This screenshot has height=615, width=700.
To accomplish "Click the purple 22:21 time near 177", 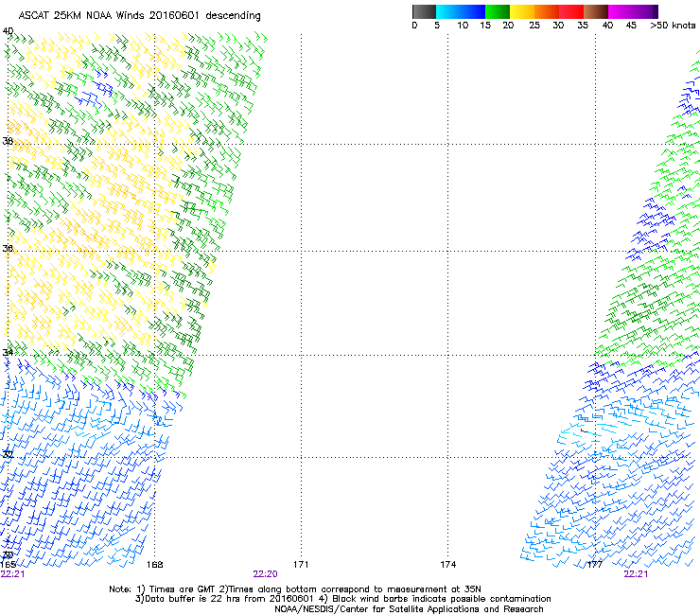I will 636,574.
